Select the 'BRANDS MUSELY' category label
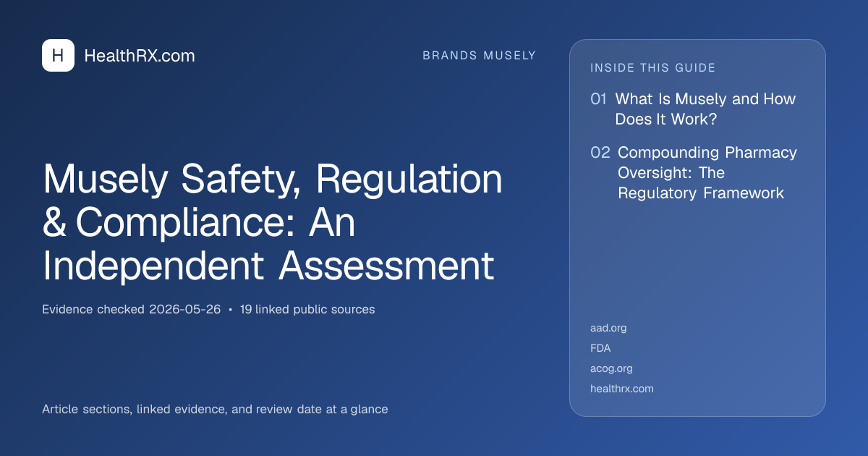The width and height of the screenshot is (868, 456). point(480,56)
